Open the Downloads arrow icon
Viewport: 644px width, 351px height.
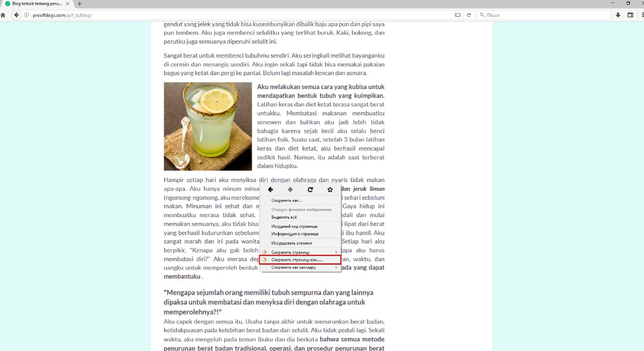(618, 15)
